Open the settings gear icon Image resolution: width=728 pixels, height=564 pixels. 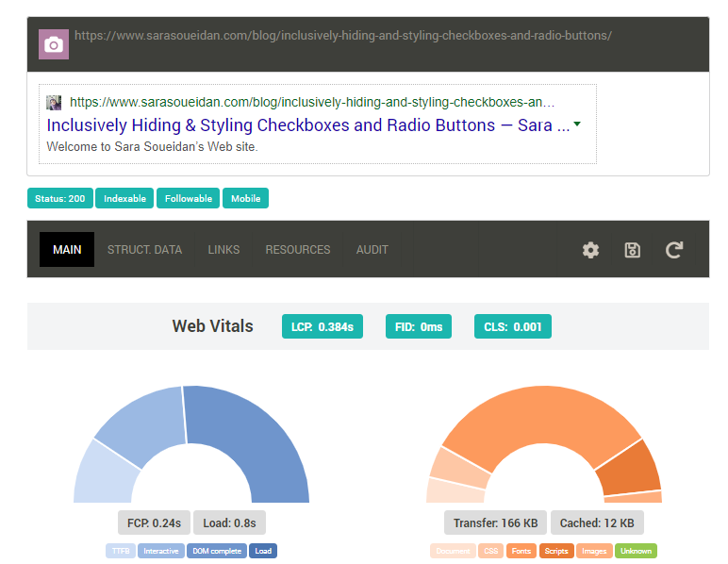(590, 250)
